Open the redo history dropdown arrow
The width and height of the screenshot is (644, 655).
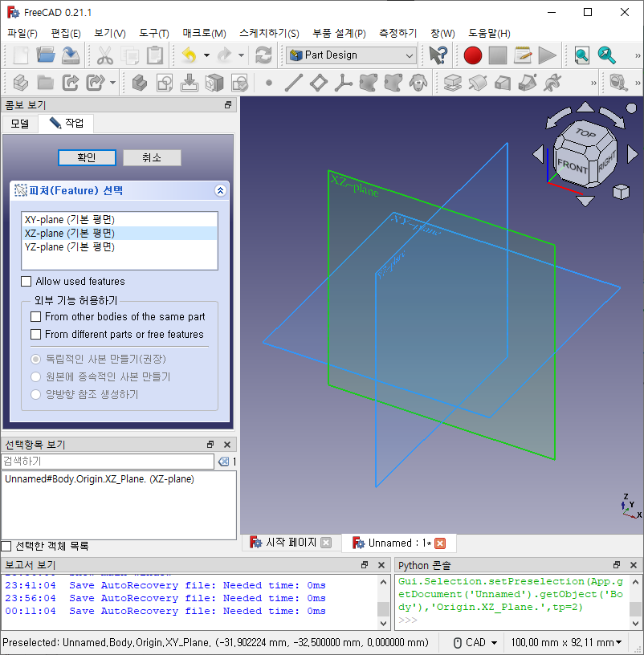point(241,55)
